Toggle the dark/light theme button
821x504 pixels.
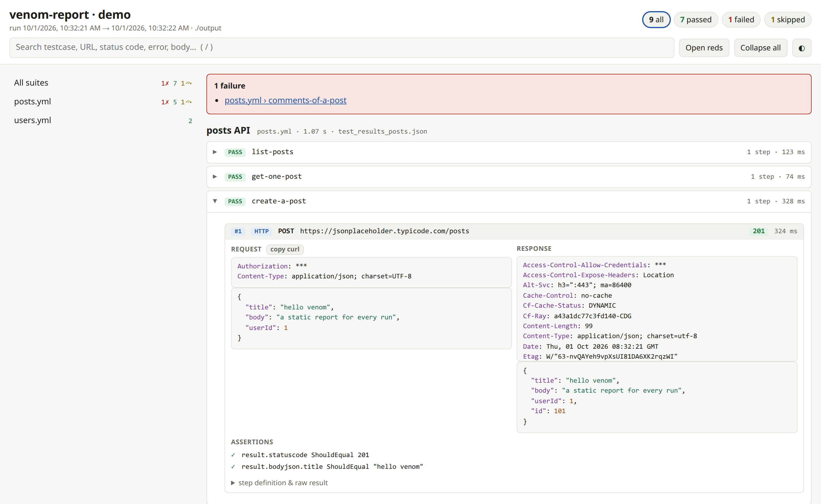tap(801, 48)
